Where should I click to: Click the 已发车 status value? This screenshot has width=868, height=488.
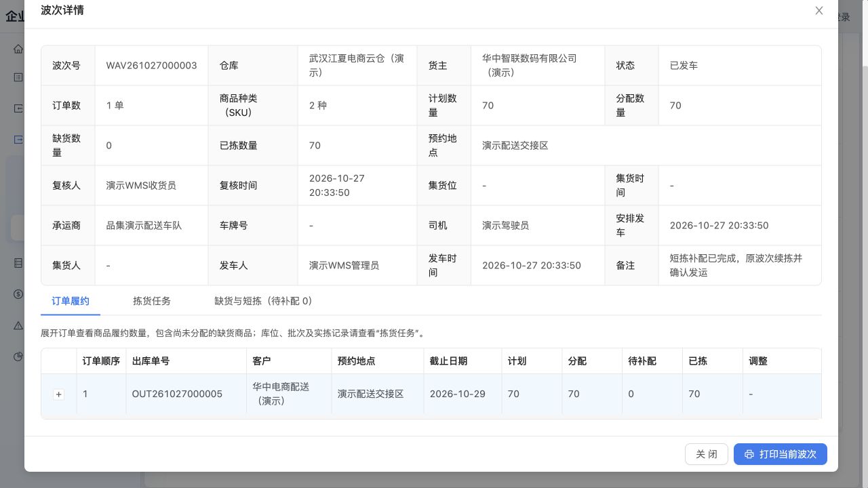tap(684, 66)
